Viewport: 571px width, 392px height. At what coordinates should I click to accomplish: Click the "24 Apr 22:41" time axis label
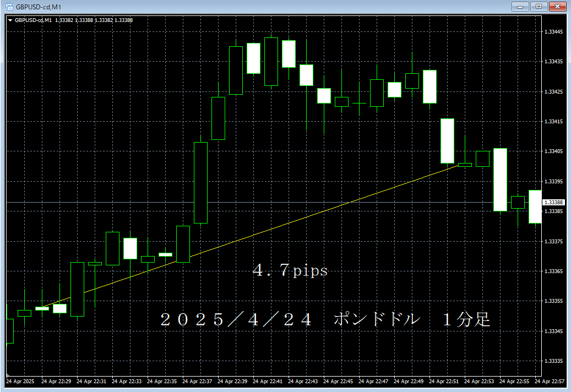pos(268,381)
